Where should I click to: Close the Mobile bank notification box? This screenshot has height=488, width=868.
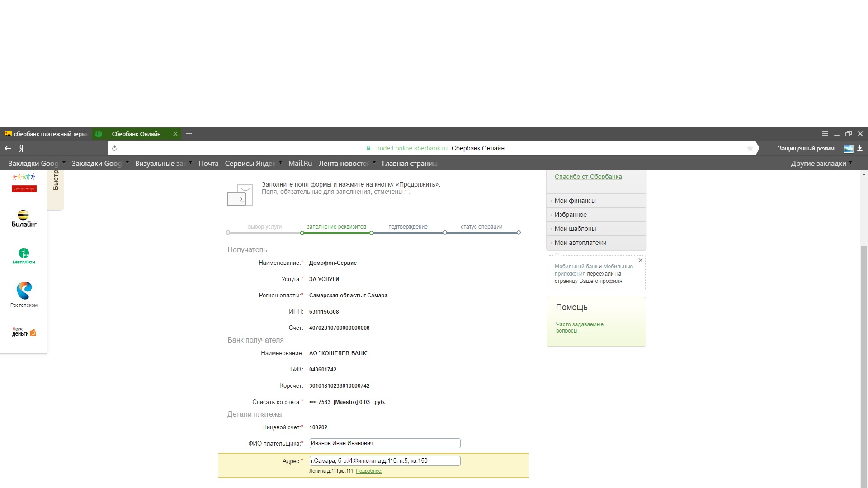pyautogui.click(x=640, y=260)
